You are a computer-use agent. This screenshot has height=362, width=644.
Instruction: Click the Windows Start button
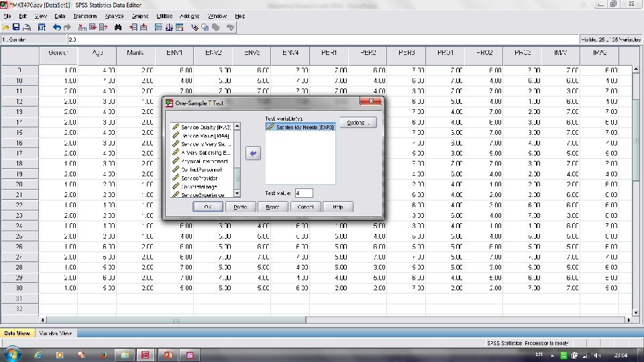point(11,355)
